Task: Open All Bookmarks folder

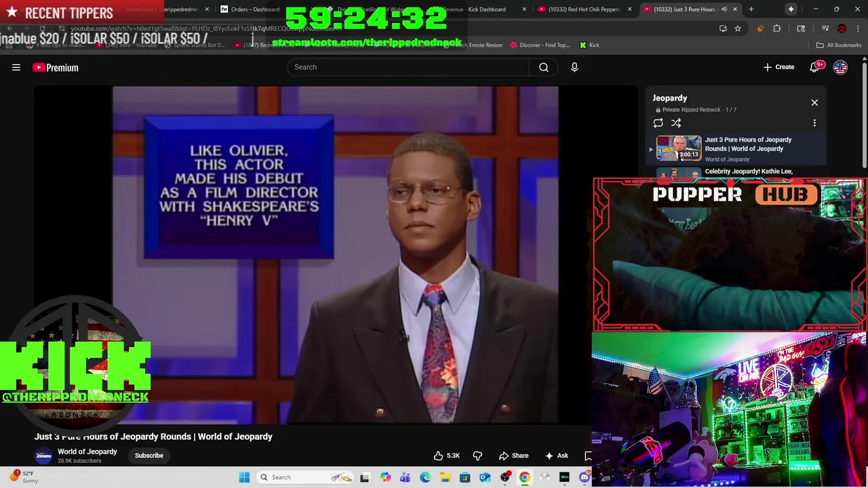Action: [839, 45]
